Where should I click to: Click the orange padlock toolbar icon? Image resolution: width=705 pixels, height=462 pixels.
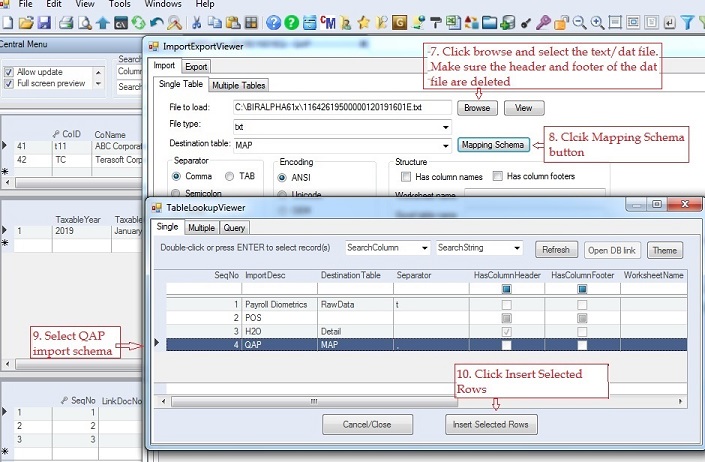(561, 22)
